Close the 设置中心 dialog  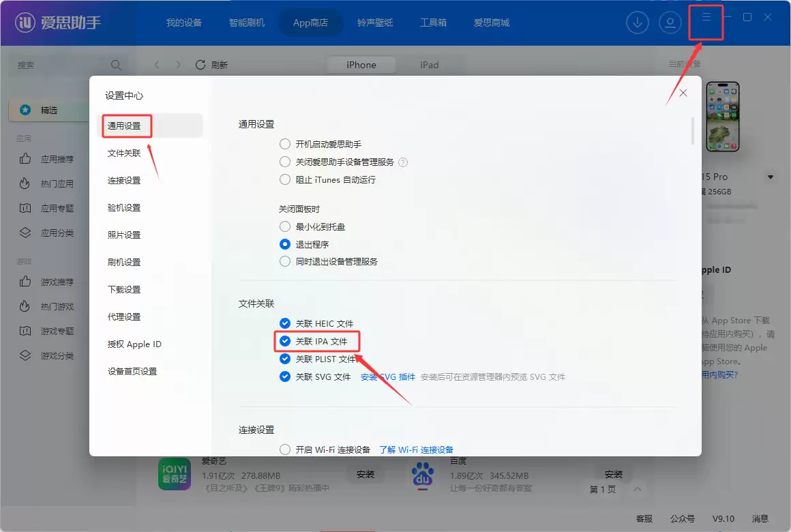(683, 93)
